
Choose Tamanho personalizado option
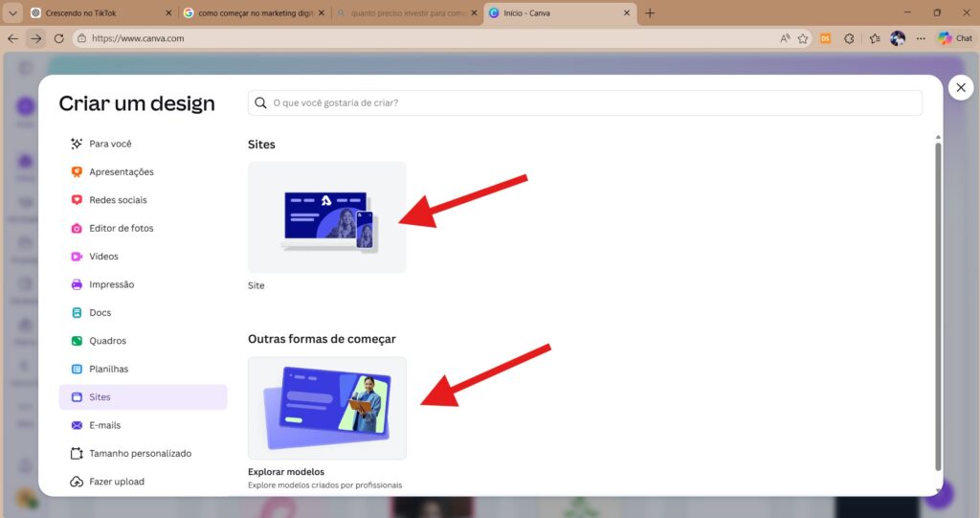(143, 454)
